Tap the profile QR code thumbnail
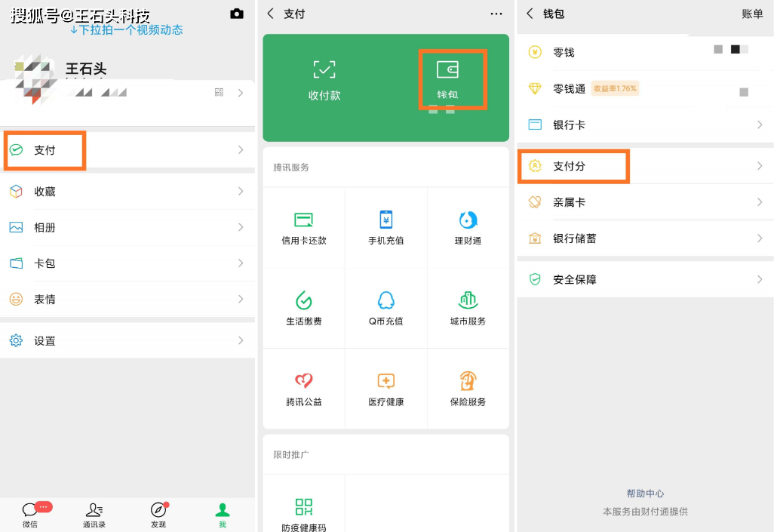 [x=219, y=92]
